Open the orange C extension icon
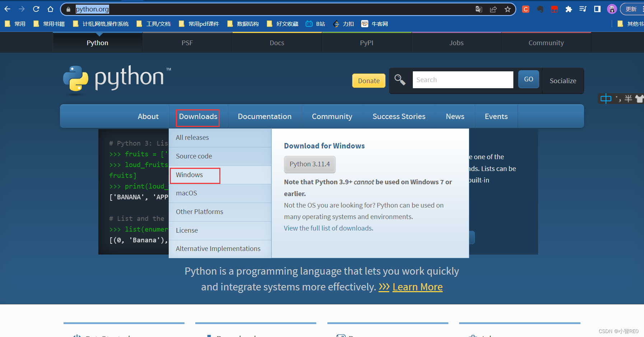 [526, 9]
